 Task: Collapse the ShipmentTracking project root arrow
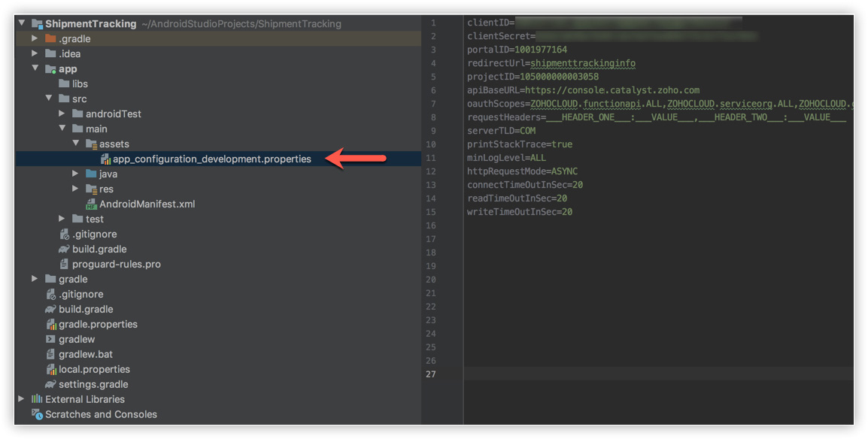click(22, 23)
